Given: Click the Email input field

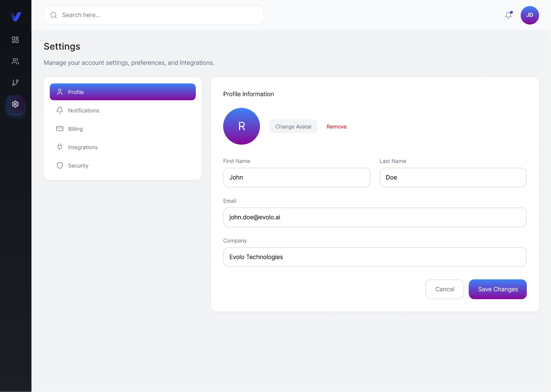Looking at the screenshot, I should pyautogui.click(x=375, y=217).
